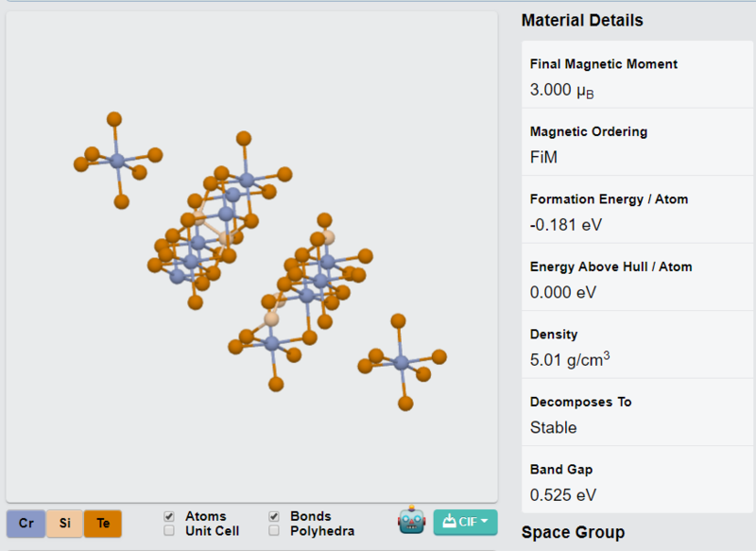Select the Si element color swatch
756x551 pixels.
[x=64, y=524]
